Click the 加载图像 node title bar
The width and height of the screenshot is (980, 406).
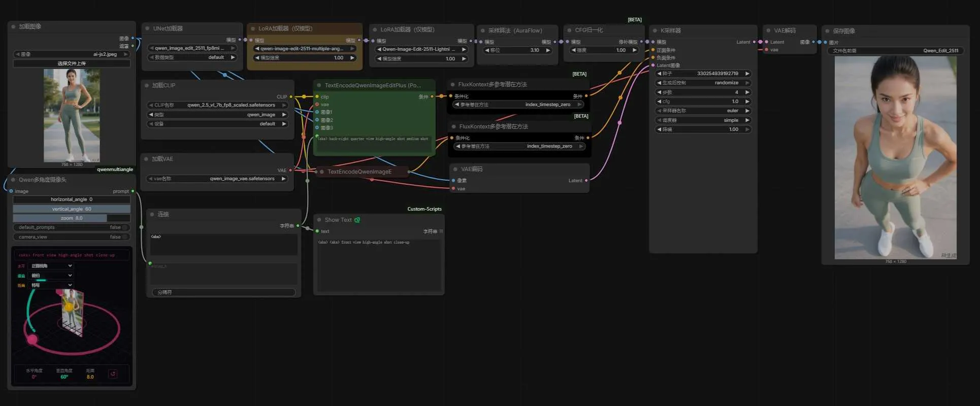(x=71, y=26)
